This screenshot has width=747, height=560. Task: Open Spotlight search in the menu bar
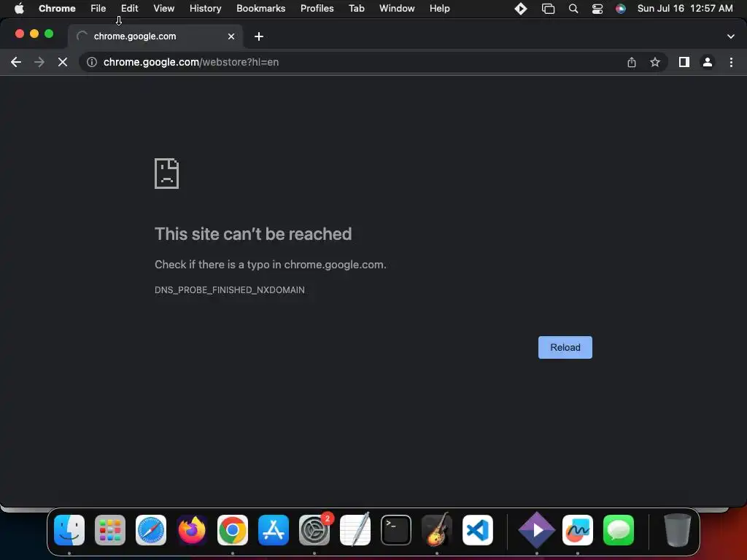(x=573, y=9)
